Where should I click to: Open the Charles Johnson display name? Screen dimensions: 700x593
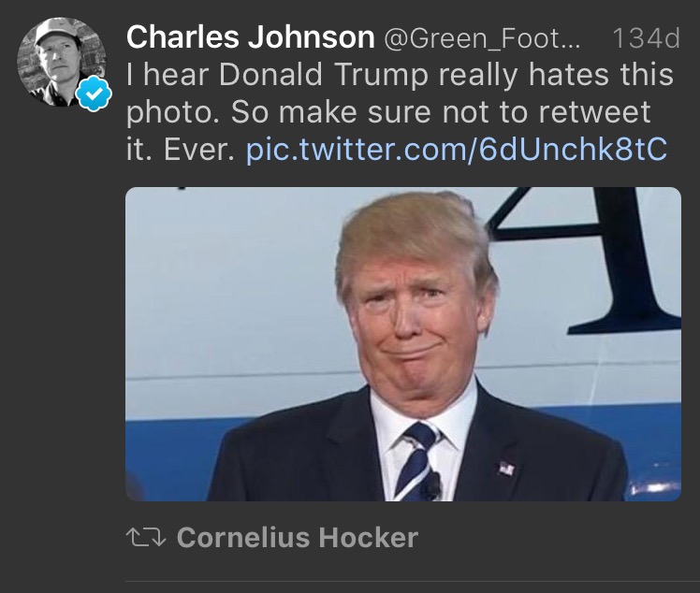point(250,37)
